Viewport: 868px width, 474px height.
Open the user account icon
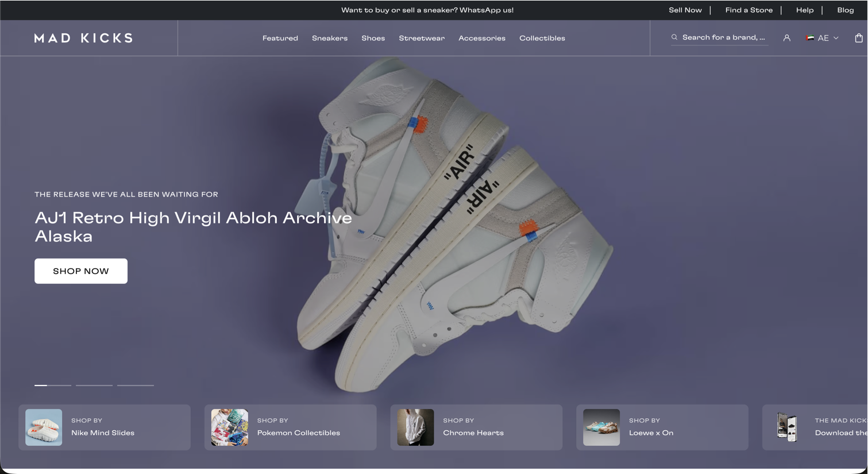786,38
